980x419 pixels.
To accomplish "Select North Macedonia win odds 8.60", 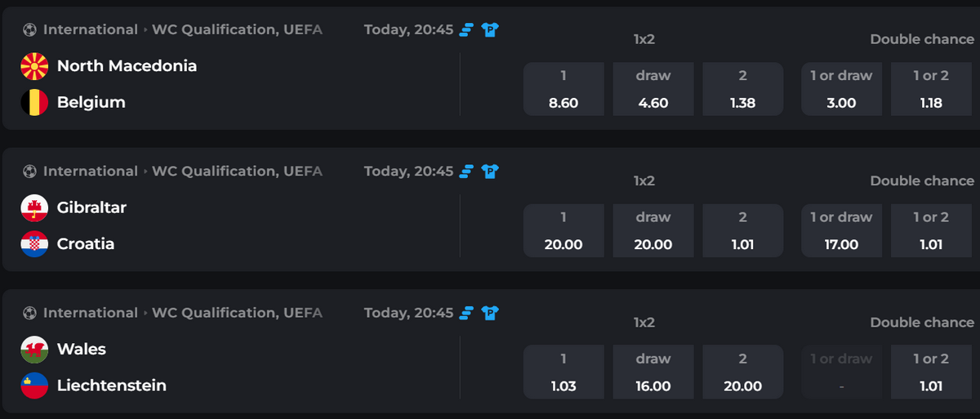I will coord(563,90).
